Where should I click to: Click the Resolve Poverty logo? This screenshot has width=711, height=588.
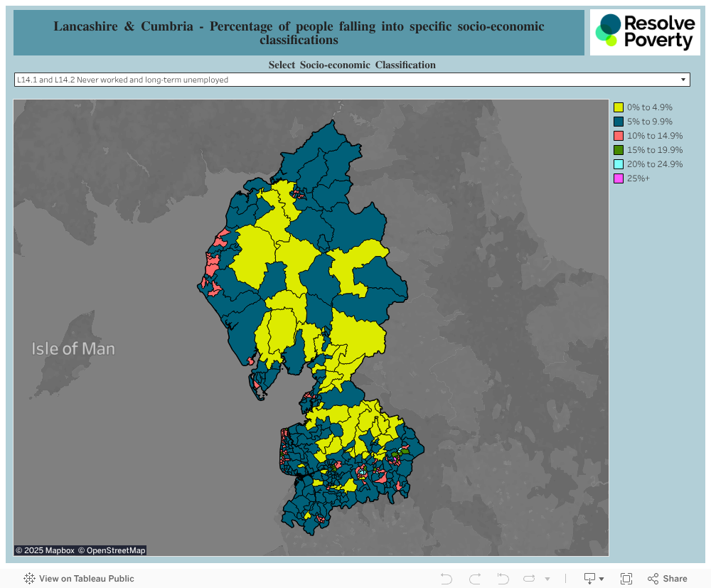point(645,33)
